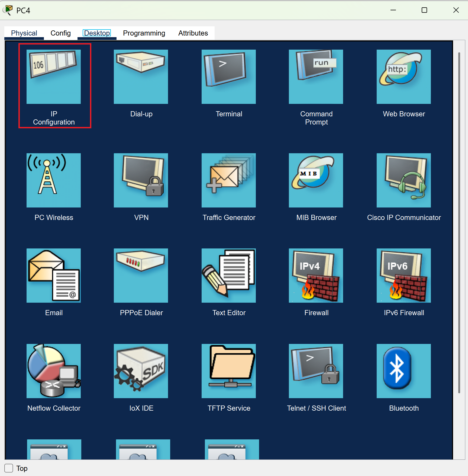The height and width of the screenshot is (476, 468).
Task: Open the Bluetooth app
Action: (404, 371)
